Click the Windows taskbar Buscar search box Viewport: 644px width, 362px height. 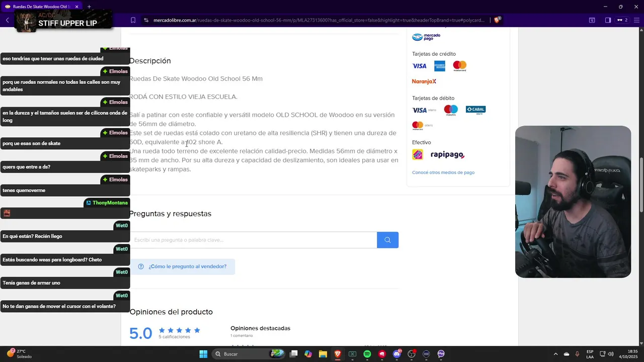click(249, 354)
